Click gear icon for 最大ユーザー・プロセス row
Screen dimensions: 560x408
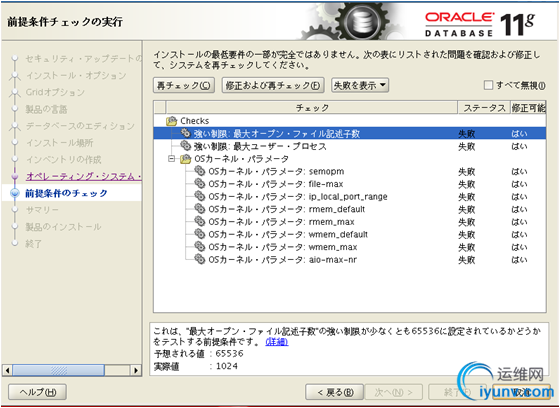[185, 146]
